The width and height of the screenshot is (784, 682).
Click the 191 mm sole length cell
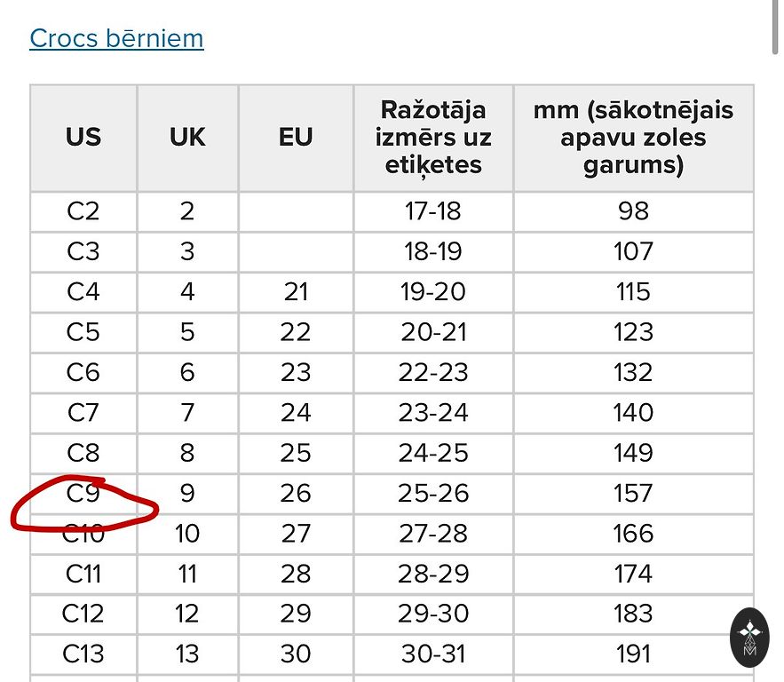[x=633, y=654]
